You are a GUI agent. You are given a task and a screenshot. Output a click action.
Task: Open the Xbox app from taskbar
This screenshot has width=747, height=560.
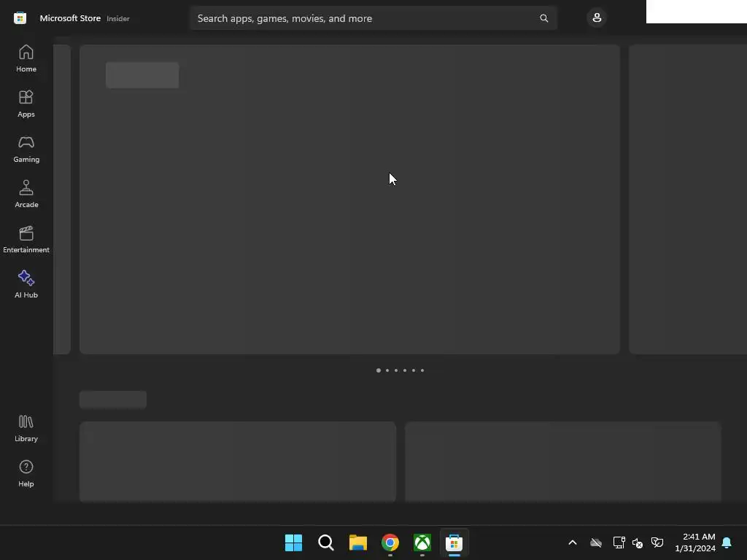click(422, 542)
